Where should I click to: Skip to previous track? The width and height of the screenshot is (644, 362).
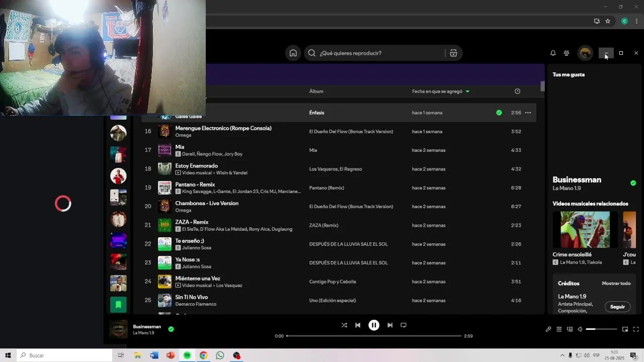[358, 325]
